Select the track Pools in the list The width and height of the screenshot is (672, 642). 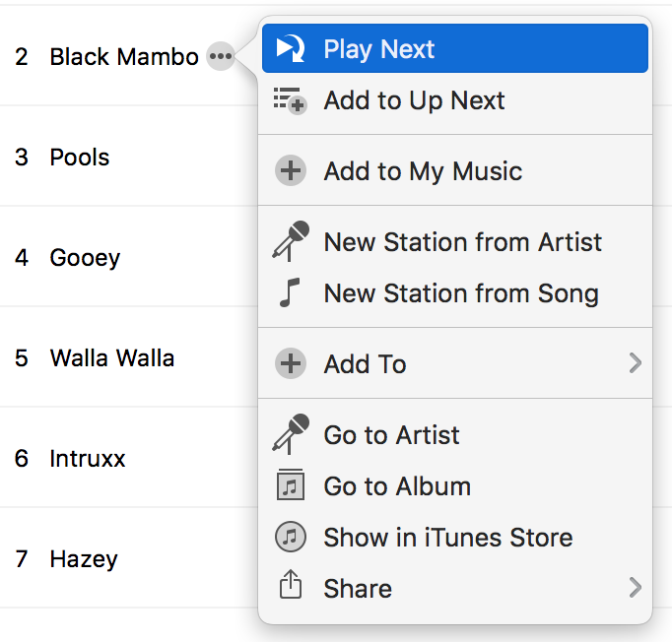80,158
